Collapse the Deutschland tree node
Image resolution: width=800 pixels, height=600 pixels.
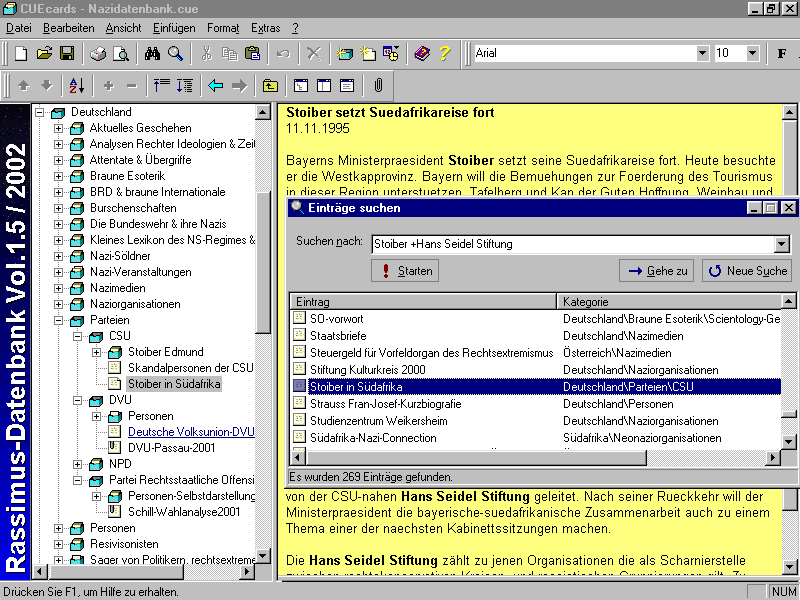tap(40, 112)
